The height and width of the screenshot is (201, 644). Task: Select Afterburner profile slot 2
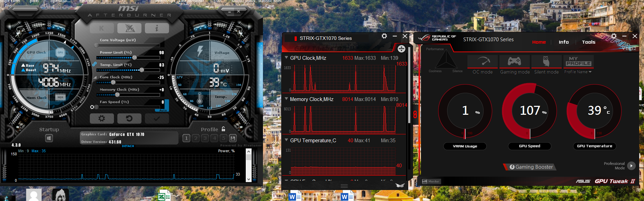point(196,138)
